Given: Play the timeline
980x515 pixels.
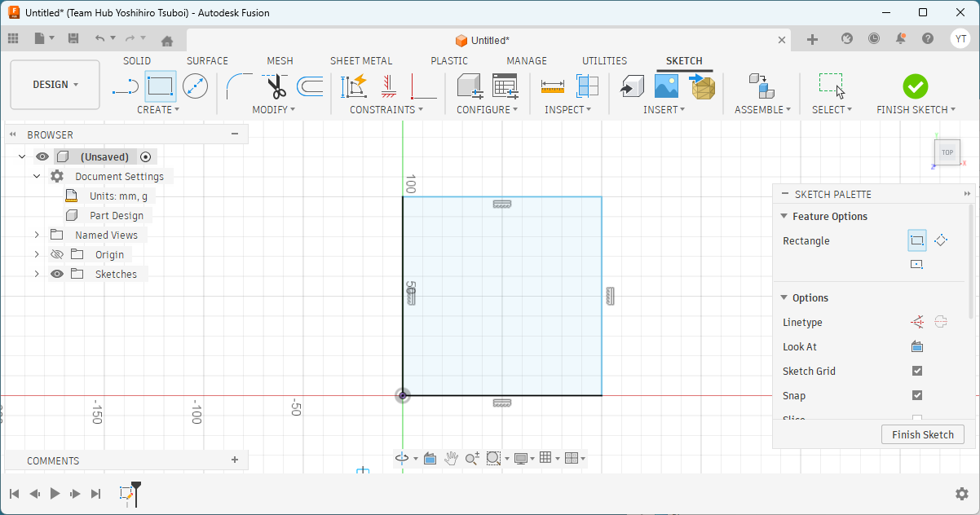Looking at the screenshot, I should (55, 493).
